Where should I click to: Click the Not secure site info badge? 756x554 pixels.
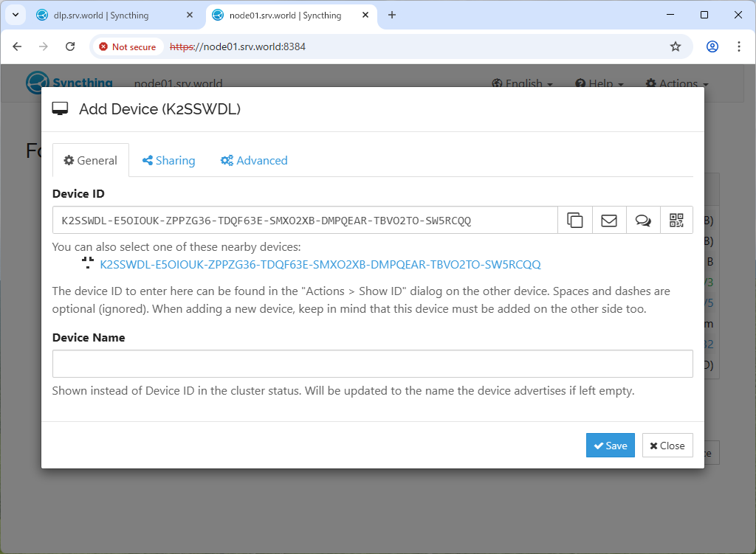point(128,46)
